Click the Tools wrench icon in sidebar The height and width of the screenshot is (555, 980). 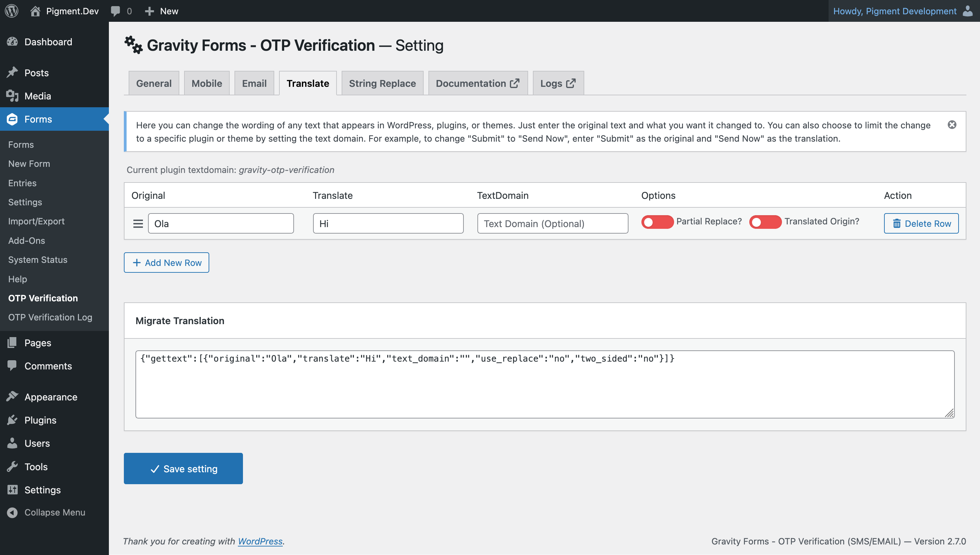[12, 466]
